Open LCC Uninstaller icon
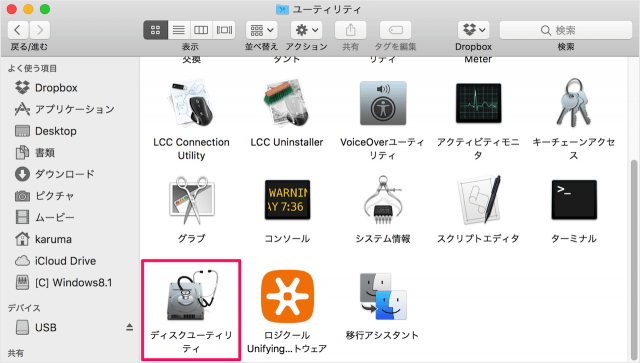Screen dimensions: 640x363 coord(287,103)
